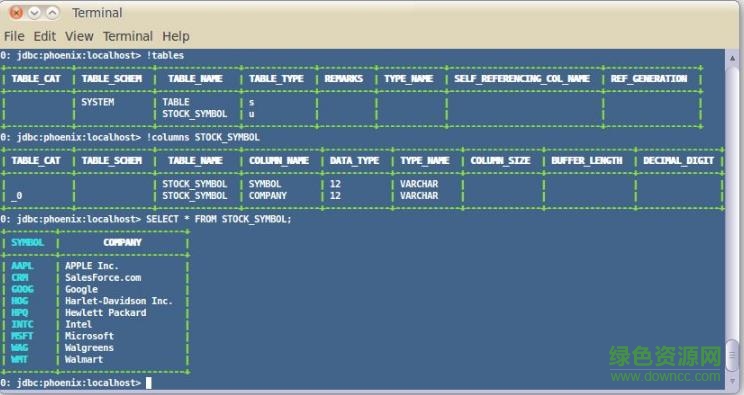The image size is (744, 395).
Task: Click the REF_GENERATION header
Action: coord(649,79)
